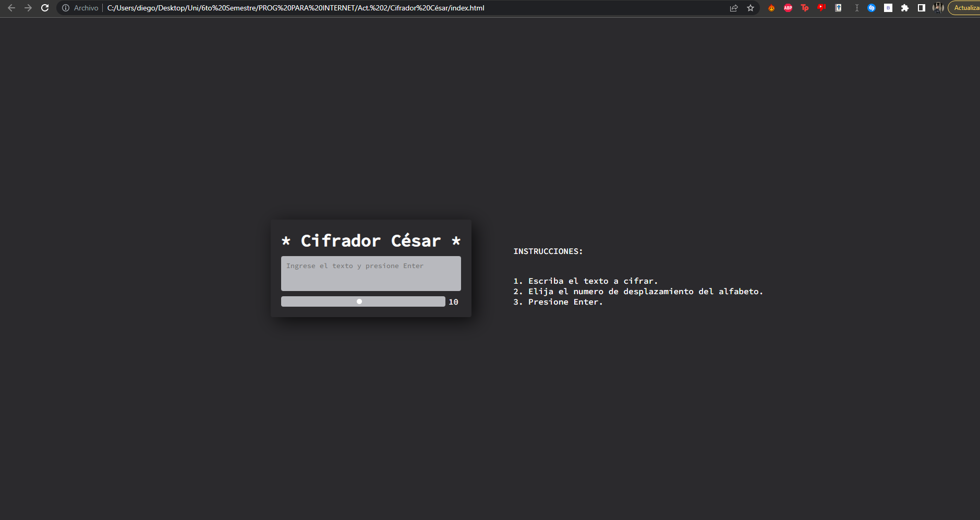Bookmark this page with the star
Image resolution: width=980 pixels, height=520 pixels.
point(751,8)
